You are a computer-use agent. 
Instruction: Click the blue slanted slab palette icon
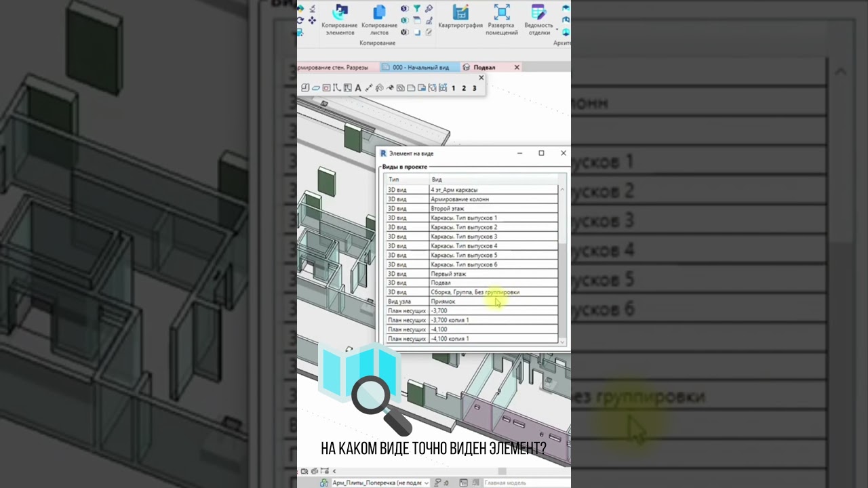point(316,88)
